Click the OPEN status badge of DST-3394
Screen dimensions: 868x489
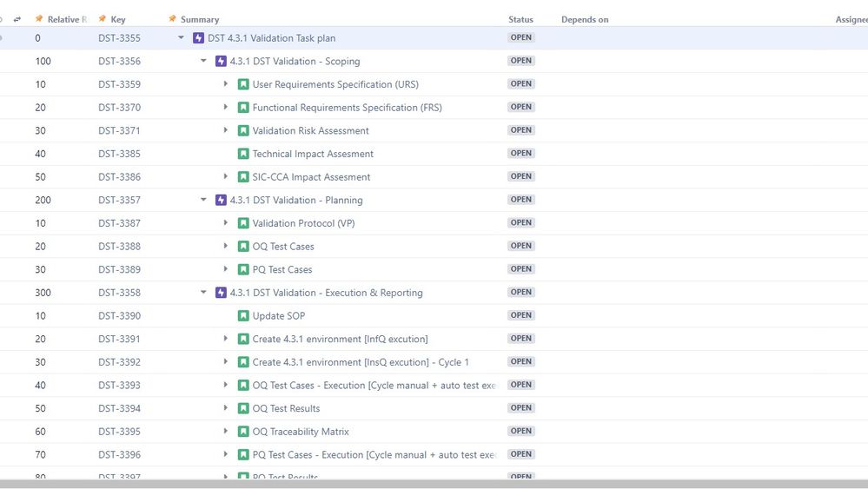tap(521, 407)
